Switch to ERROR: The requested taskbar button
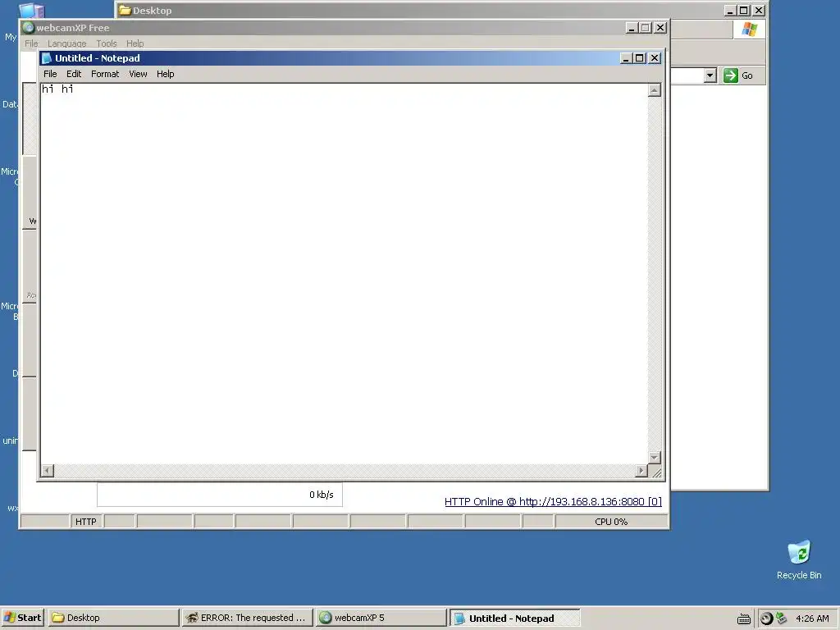Screen dimensions: 840x630 (246, 618)
